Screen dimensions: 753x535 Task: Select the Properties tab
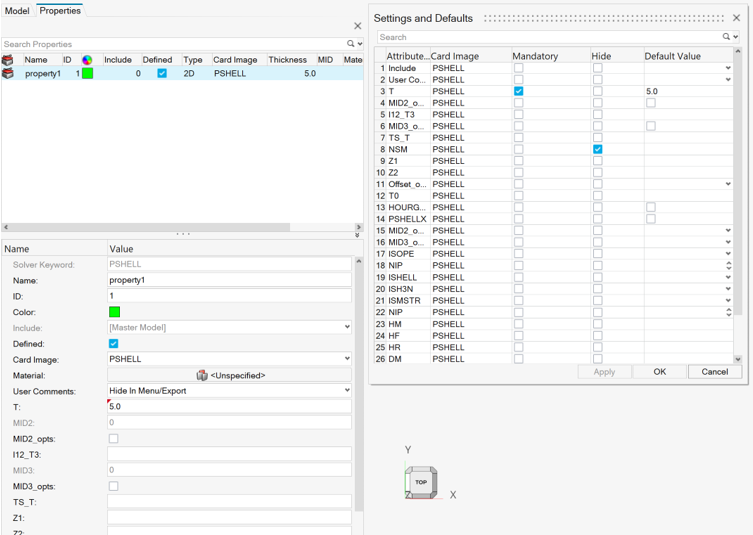(60, 10)
